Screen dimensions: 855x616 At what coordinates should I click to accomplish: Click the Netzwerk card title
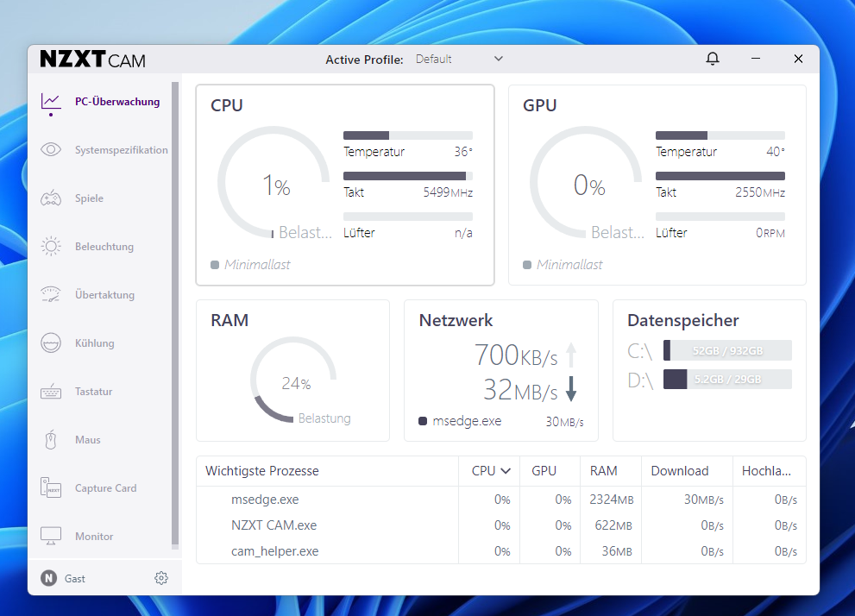click(x=456, y=320)
